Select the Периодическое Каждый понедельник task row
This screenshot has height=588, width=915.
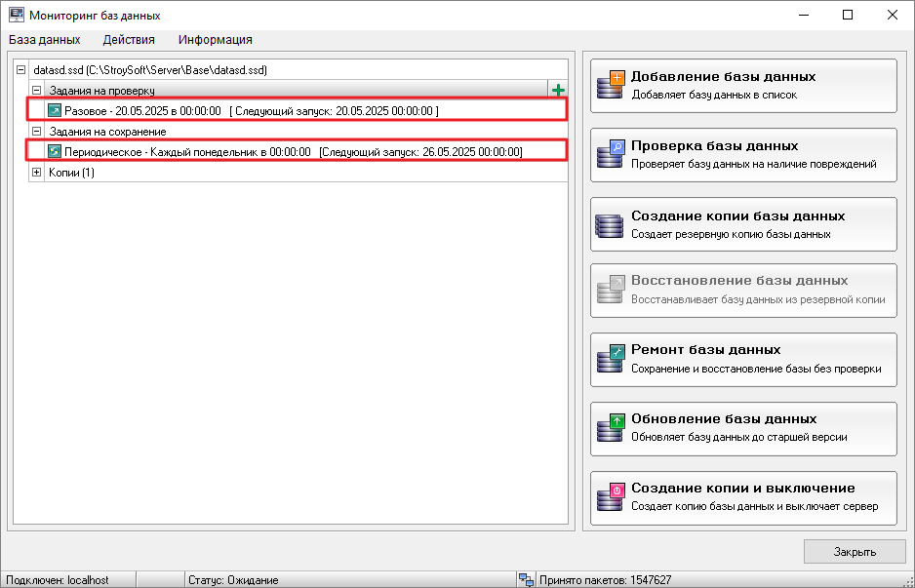[x=293, y=152]
